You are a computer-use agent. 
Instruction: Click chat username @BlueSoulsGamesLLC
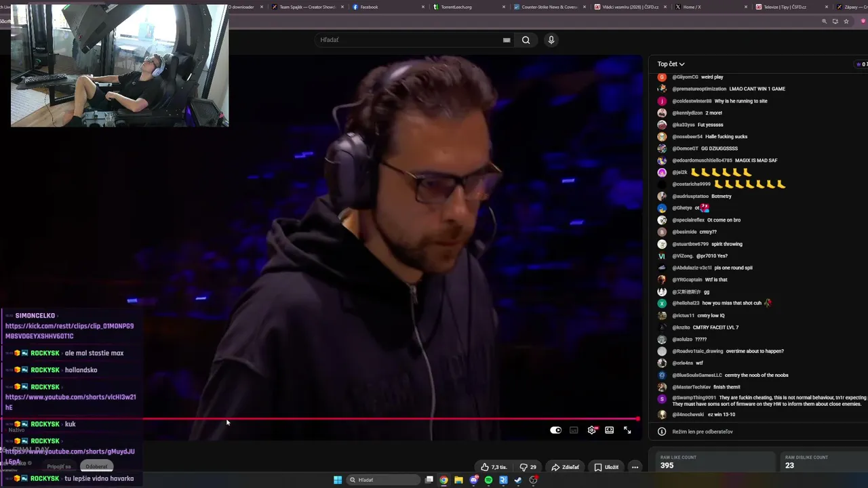(697, 375)
